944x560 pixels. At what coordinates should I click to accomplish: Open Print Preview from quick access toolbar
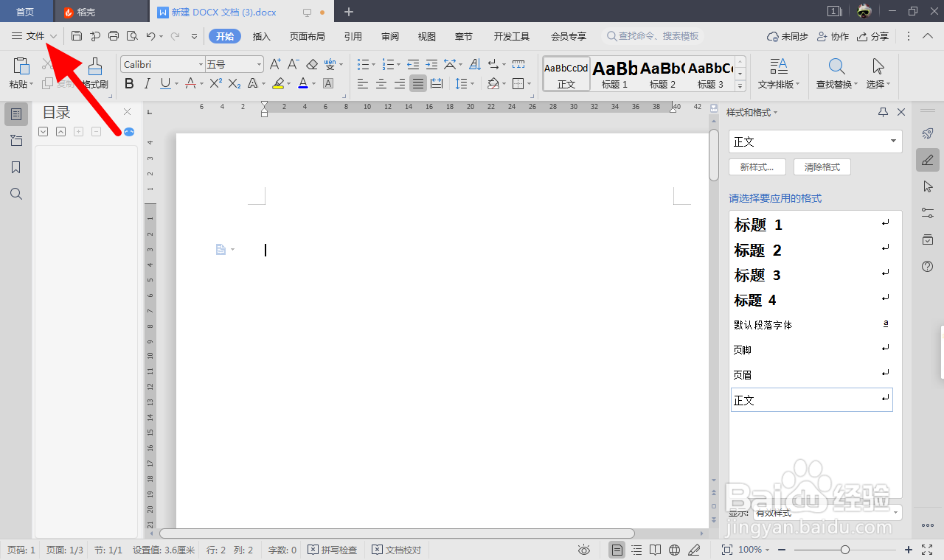[x=132, y=36]
